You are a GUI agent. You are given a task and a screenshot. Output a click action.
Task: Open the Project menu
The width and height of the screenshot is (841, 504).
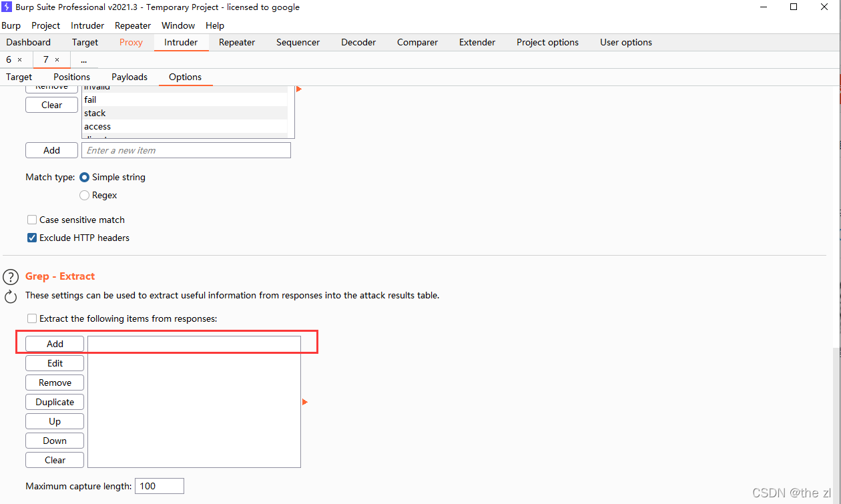click(46, 25)
